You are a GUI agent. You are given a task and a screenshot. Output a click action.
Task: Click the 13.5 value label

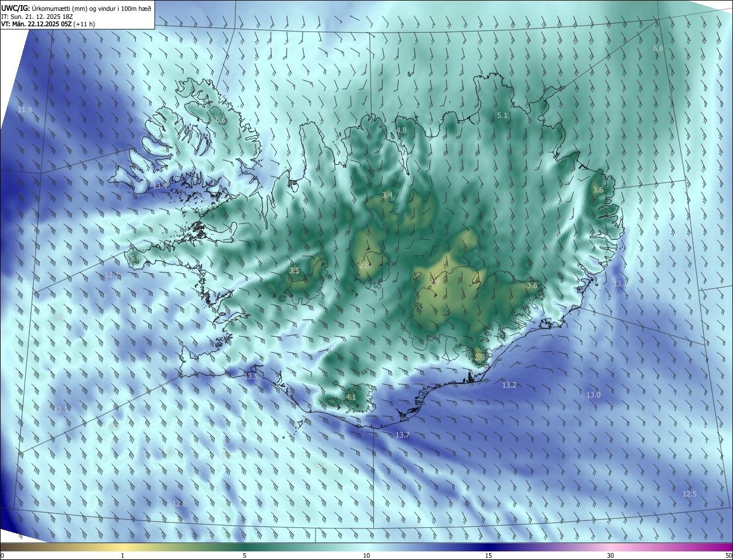point(251,377)
